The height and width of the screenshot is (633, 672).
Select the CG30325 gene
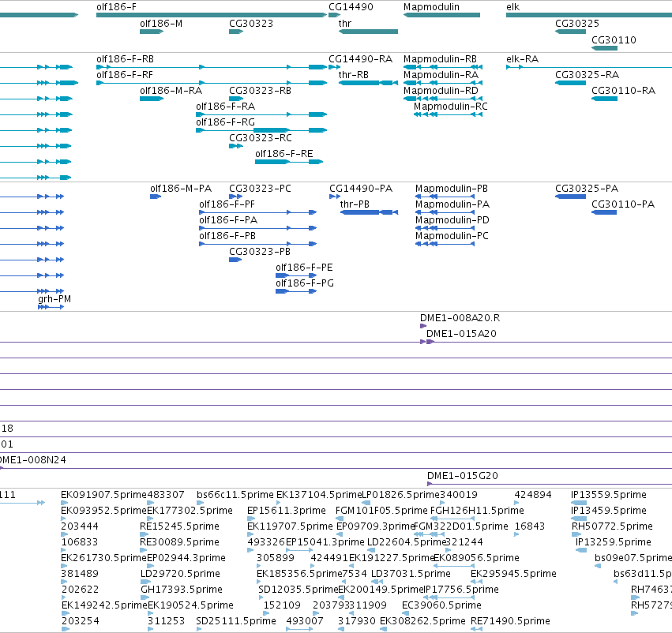(570, 32)
